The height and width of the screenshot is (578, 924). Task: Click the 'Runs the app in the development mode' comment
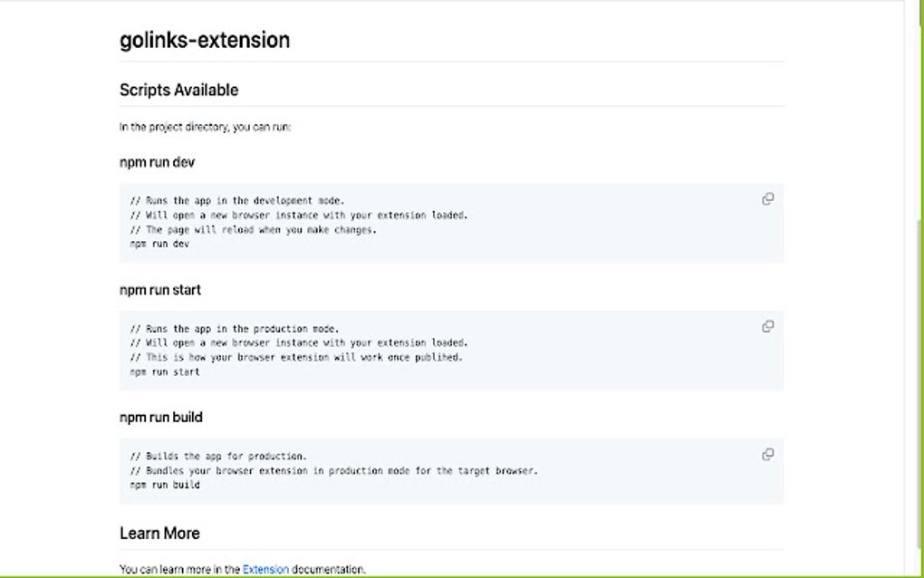[237, 201]
